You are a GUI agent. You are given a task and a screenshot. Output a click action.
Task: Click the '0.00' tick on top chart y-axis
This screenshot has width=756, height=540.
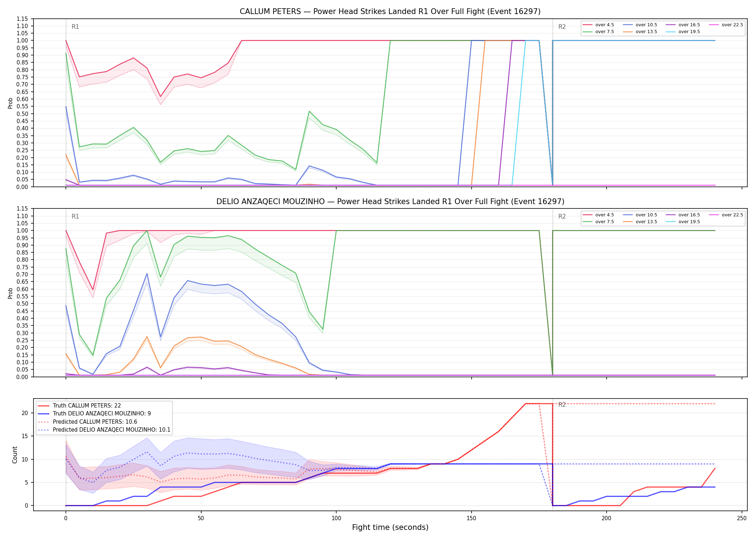(x=22, y=187)
